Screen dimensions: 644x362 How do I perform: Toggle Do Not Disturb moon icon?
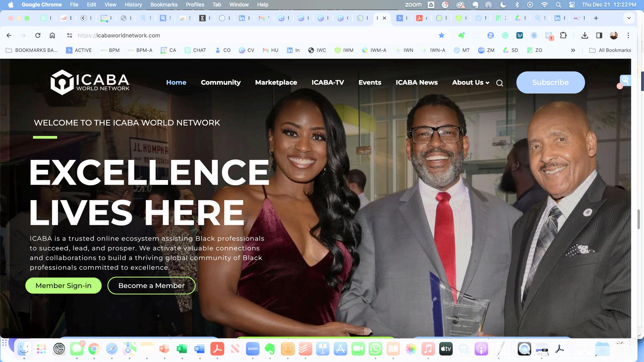pyautogui.click(x=503, y=5)
